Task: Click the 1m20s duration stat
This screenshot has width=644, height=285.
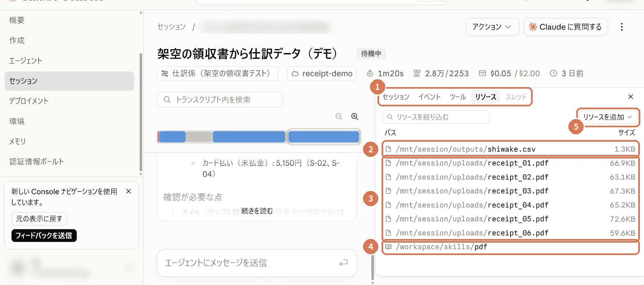Action: 385,74
